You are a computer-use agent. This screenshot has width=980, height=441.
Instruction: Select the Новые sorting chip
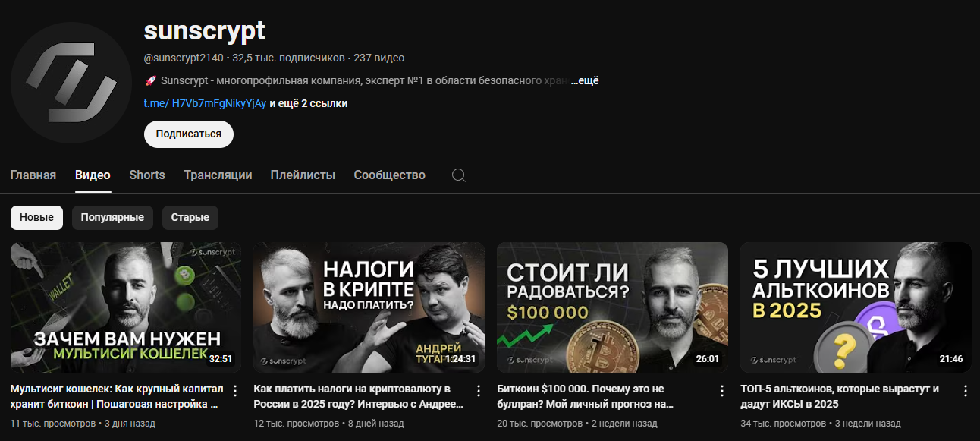pos(36,217)
